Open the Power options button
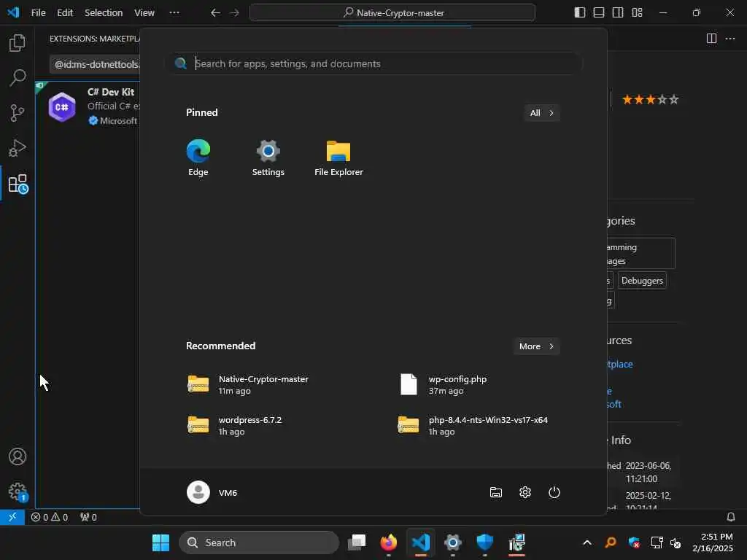747x560 pixels. [x=554, y=492]
